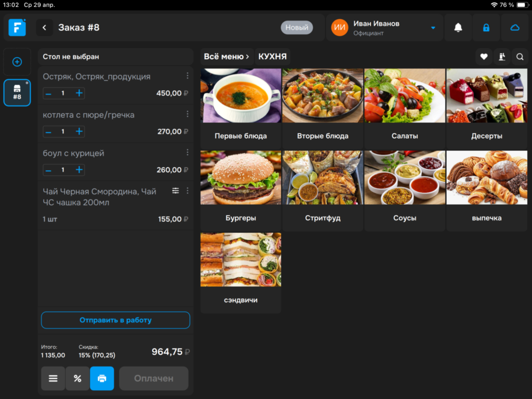The image size is (532, 399).
Task: Click the 13:02 clock in the status bar
Action: pos(11,5)
